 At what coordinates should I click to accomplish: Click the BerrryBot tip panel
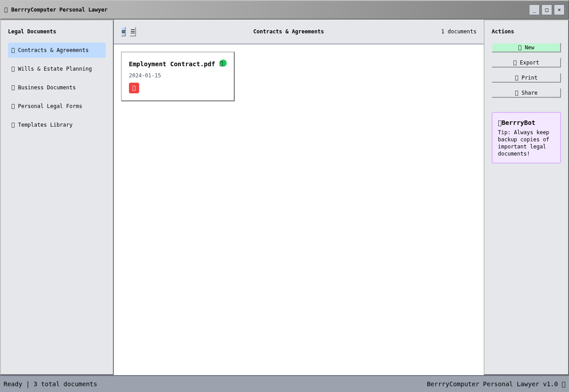point(526,138)
